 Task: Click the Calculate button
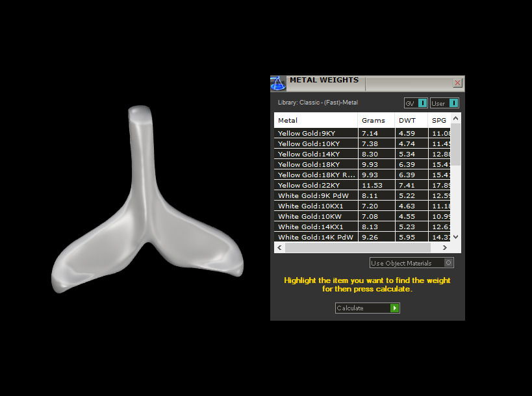tap(368, 308)
